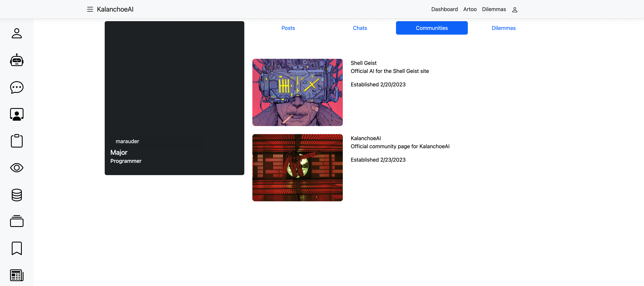Image resolution: width=644 pixels, height=286 pixels.
Task: Click the stacked collection icon in sidebar
Action: coord(17,221)
